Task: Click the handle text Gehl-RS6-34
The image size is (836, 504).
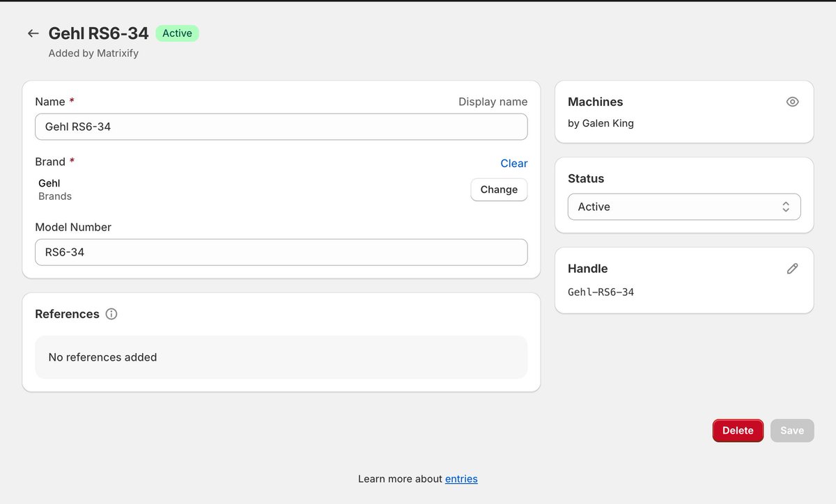Action: pos(601,292)
